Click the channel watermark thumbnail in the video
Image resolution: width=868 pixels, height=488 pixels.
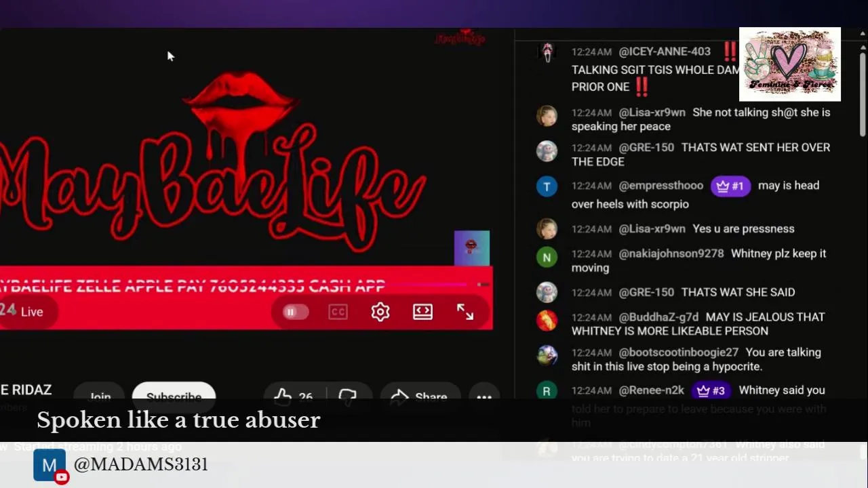[472, 248]
